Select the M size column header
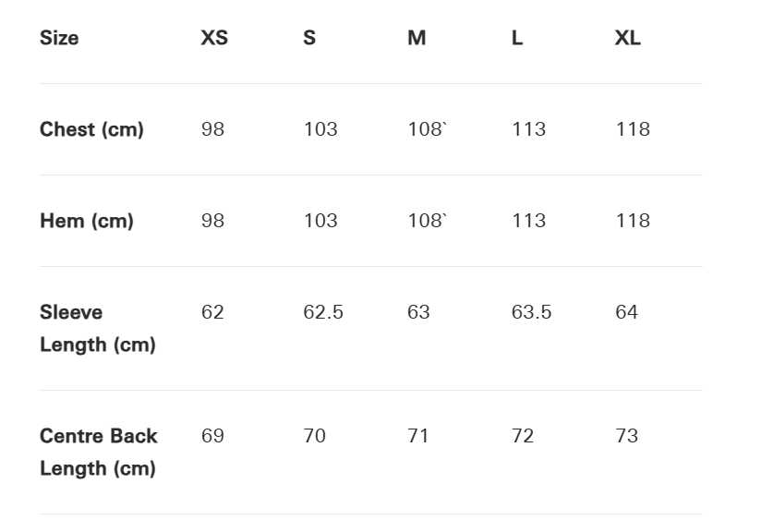The image size is (761, 532). (x=417, y=38)
